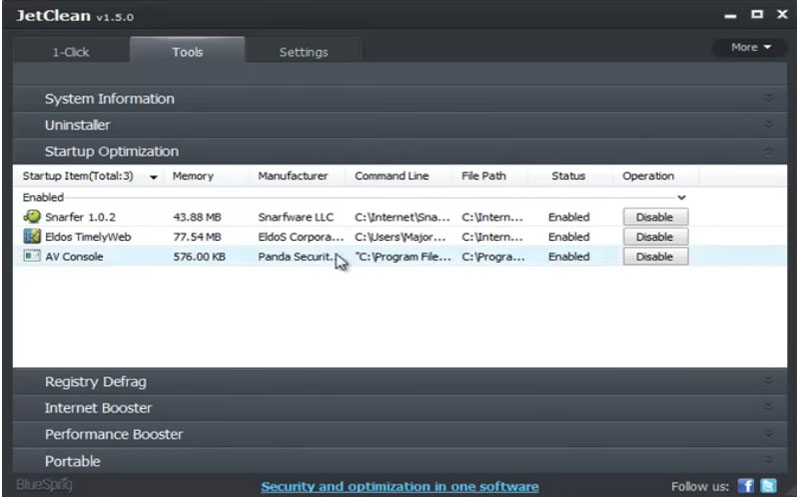Viewport: 800px width, 500px height.
Task: Click the Snarfer 1.0.2 green icon
Action: pyautogui.click(x=32, y=217)
